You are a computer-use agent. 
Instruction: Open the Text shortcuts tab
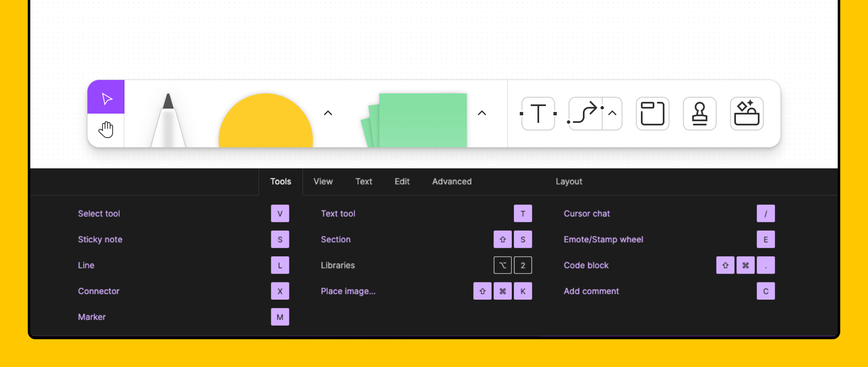[x=363, y=181]
